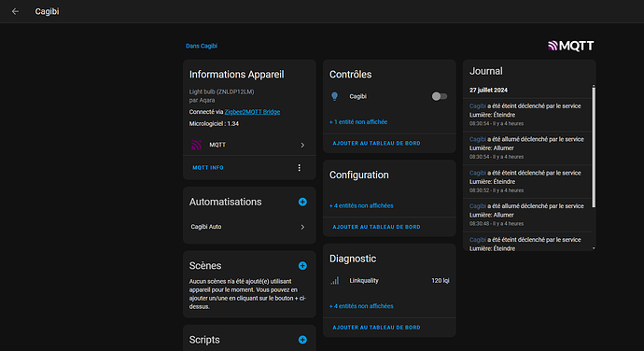This screenshot has height=351, width=644.
Task: Click the Journal scroll down arrow
Action: click(x=594, y=248)
